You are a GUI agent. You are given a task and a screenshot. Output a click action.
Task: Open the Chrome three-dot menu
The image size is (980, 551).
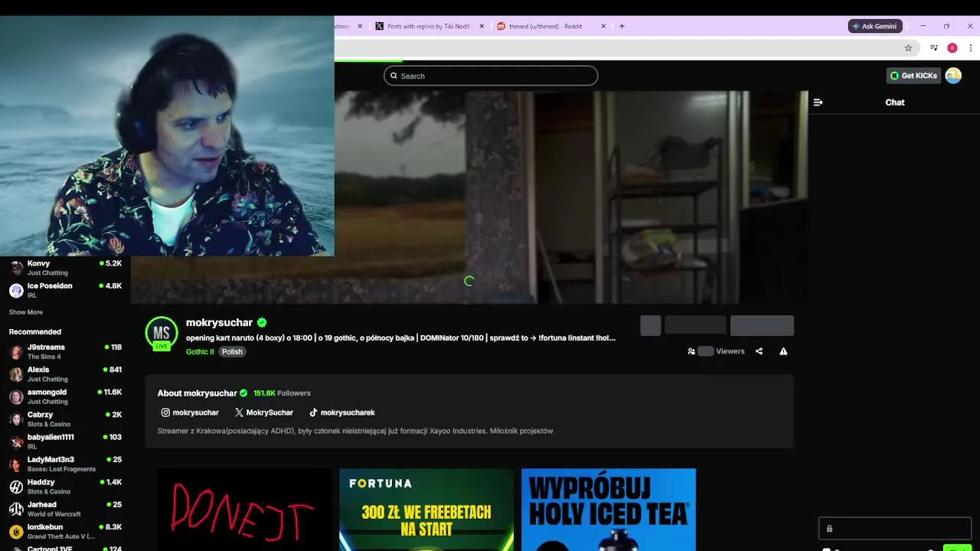(x=970, y=47)
